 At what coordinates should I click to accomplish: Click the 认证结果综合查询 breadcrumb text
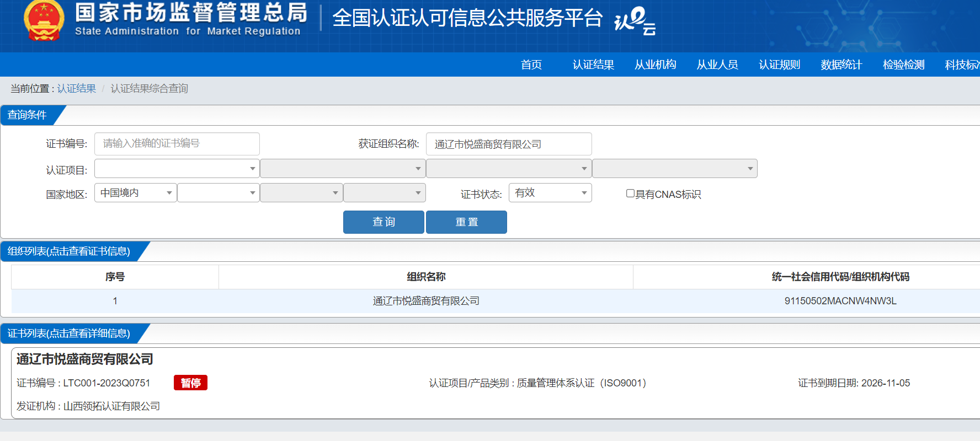pos(150,88)
